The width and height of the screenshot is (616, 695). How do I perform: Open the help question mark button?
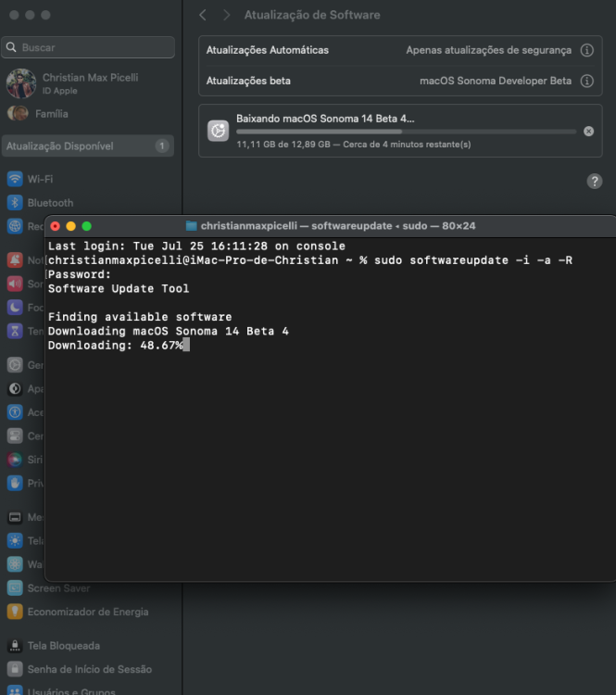[595, 182]
